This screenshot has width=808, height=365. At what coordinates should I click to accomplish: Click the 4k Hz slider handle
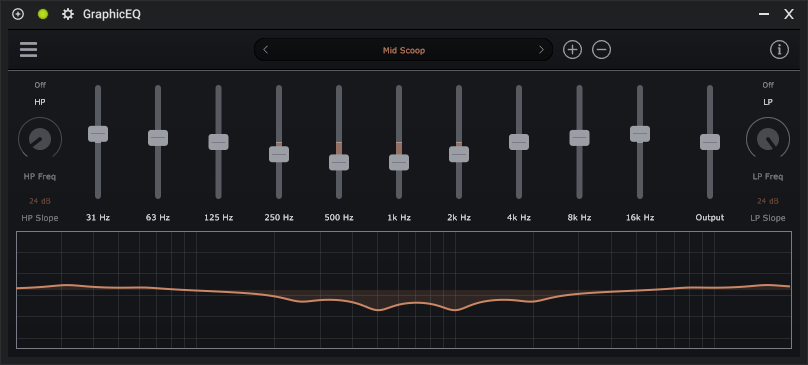[x=519, y=142]
